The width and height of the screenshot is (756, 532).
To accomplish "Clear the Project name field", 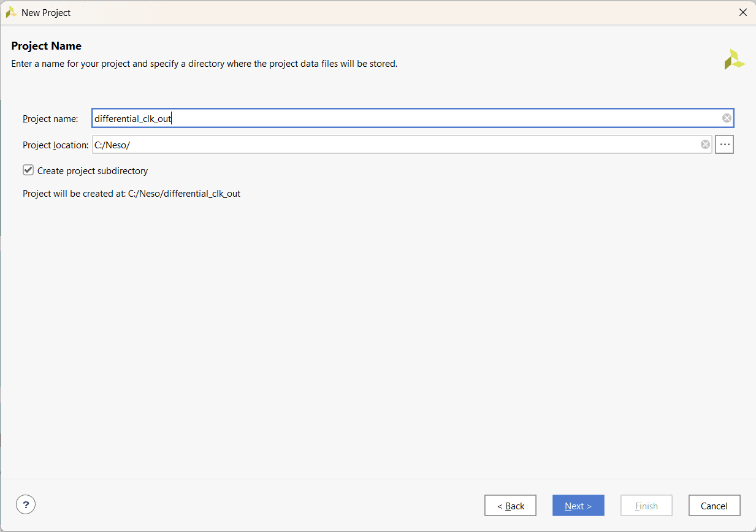I will tap(726, 118).
